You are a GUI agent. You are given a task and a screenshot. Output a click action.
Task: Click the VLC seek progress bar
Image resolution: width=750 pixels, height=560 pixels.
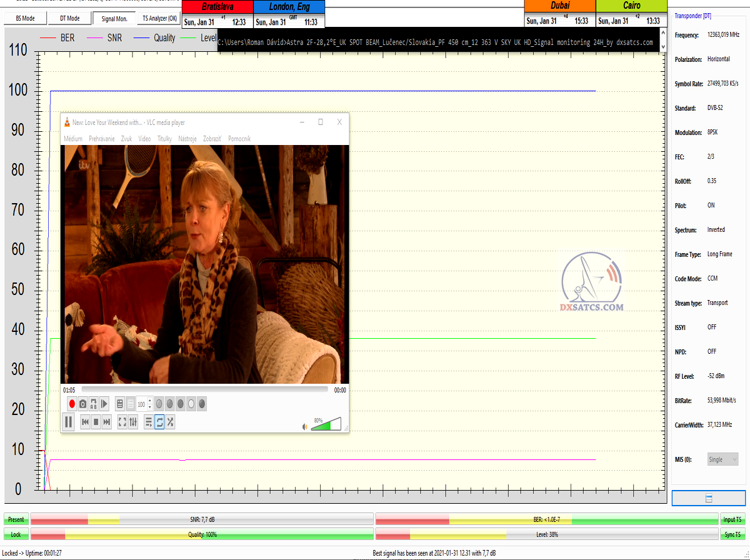point(204,389)
